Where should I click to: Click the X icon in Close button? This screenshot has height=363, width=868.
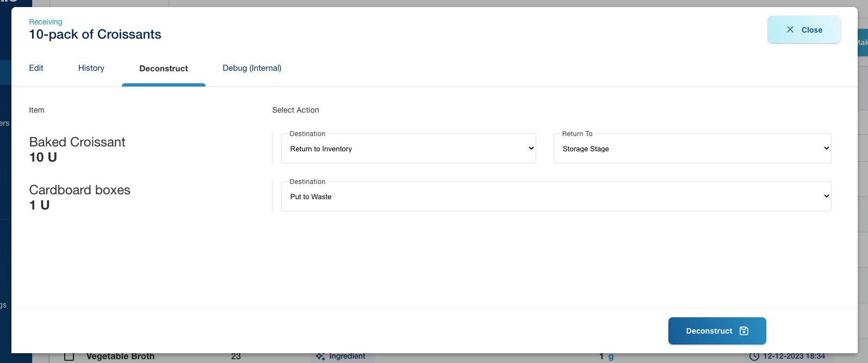pos(790,30)
